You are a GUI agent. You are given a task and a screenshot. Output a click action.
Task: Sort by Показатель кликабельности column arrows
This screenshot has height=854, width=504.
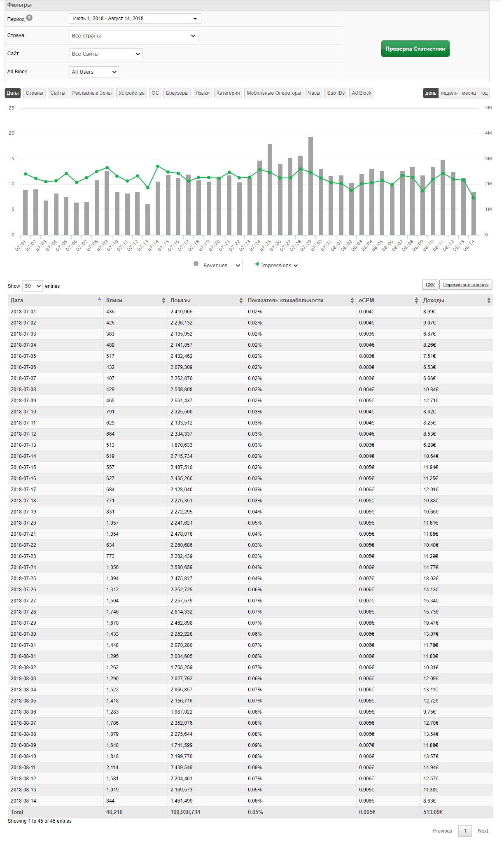click(352, 301)
